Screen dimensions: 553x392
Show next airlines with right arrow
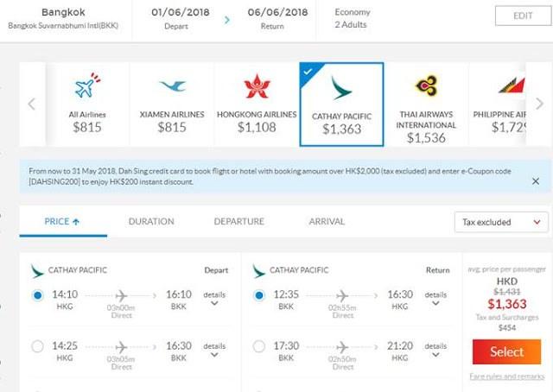tap(539, 104)
